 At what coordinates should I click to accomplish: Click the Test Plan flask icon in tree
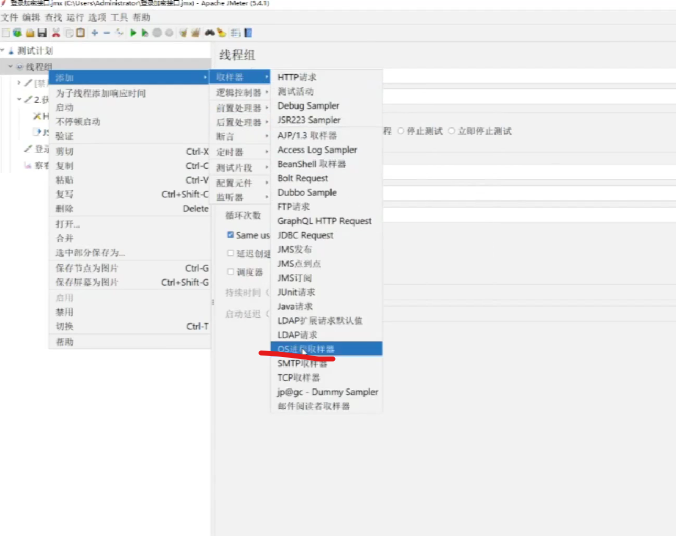coord(11,51)
